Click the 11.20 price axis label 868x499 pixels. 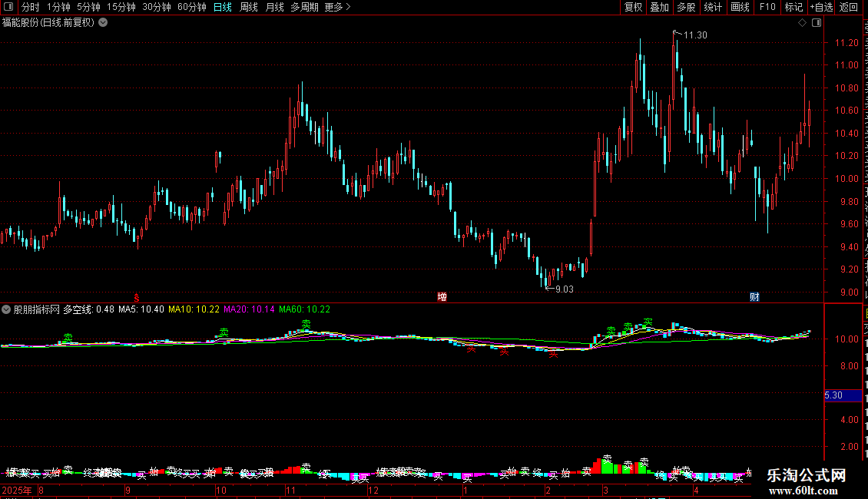click(x=846, y=42)
